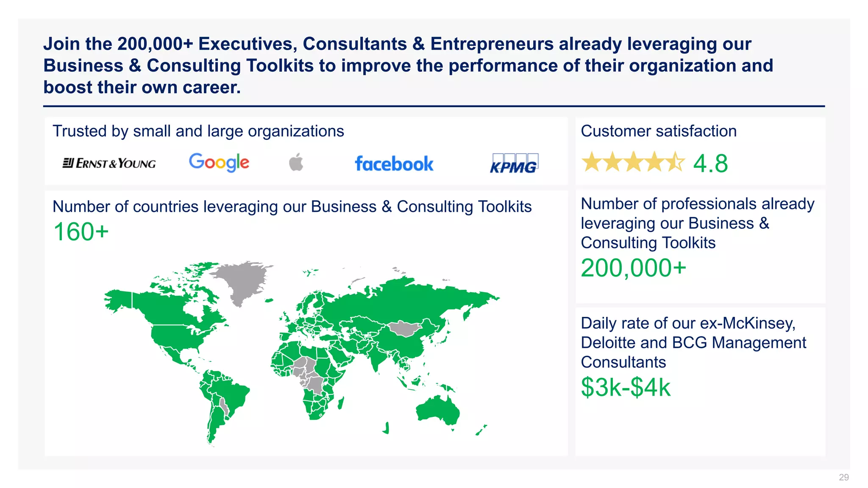
Task: Click the 4.8 satisfaction score
Action: tap(710, 164)
